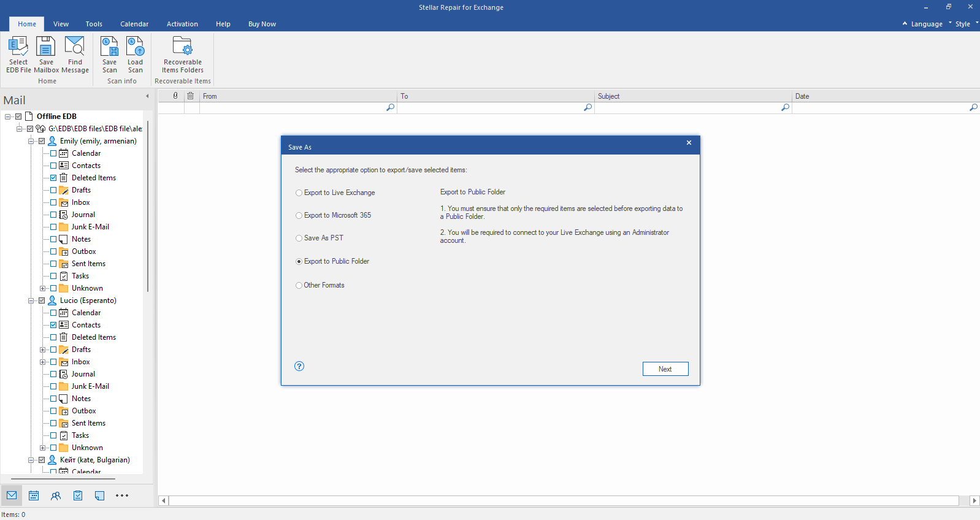This screenshot has width=980, height=520.
Task: Expand the Drafts folder under Lucio
Action: (42, 350)
